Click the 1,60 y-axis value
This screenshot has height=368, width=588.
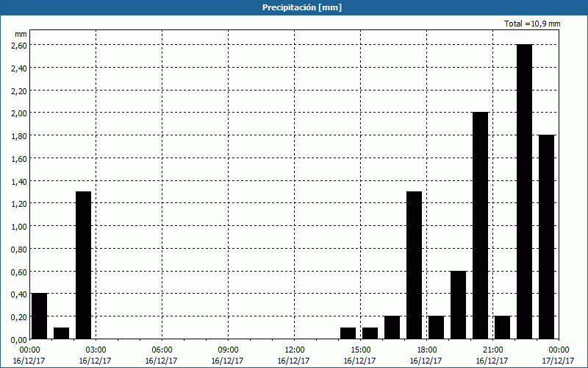pos(19,158)
